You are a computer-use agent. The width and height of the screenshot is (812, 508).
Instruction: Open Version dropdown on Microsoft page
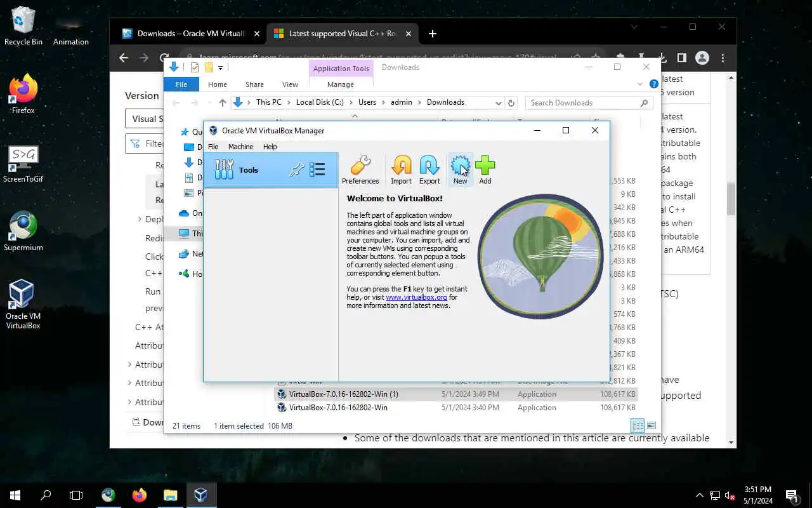[x=144, y=119]
